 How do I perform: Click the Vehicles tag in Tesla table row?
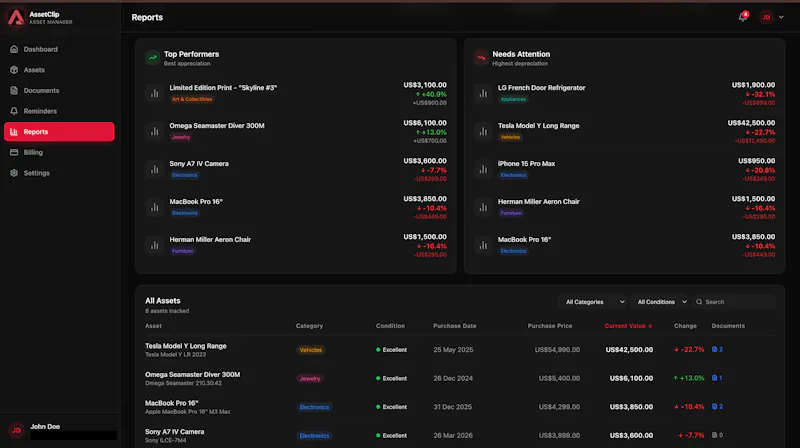(311, 350)
